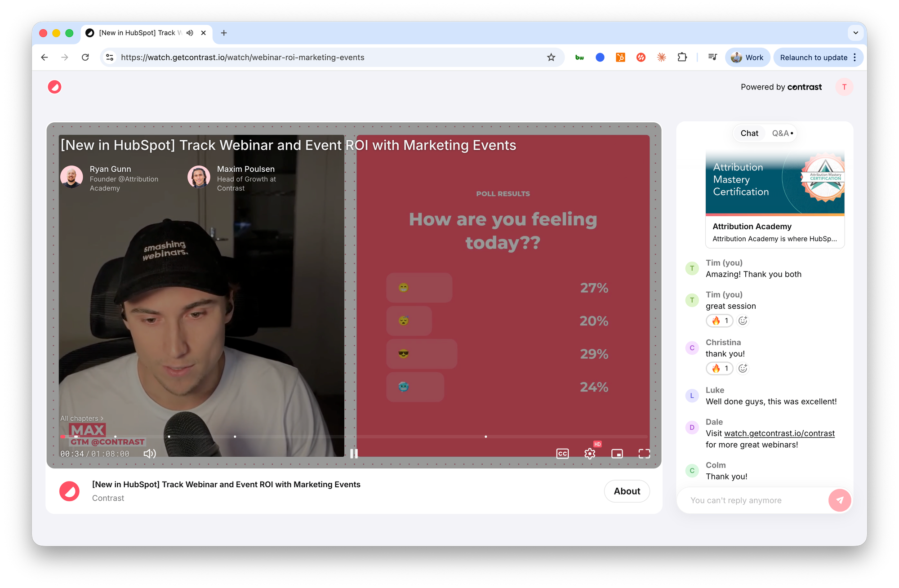The image size is (899, 588).
Task: Click Dale's chat avatar
Action: tap(692, 427)
